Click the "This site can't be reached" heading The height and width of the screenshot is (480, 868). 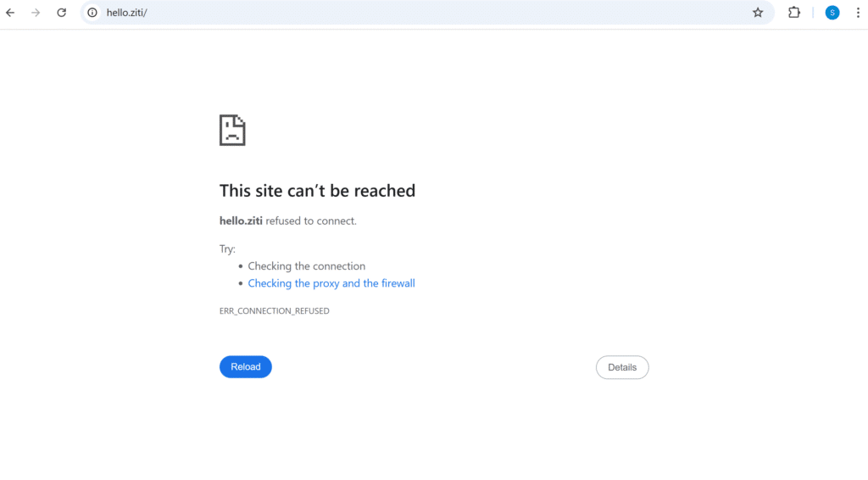click(x=317, y=191)
